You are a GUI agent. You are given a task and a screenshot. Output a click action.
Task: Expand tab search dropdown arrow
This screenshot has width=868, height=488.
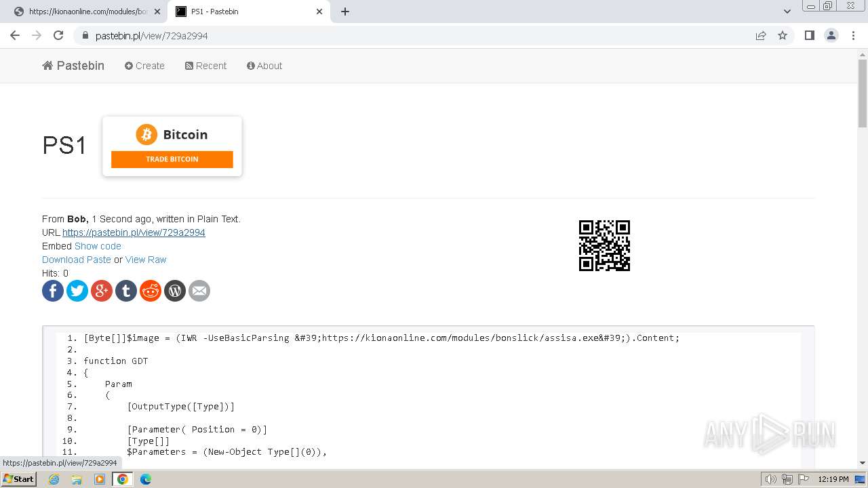tap(787, 12)
